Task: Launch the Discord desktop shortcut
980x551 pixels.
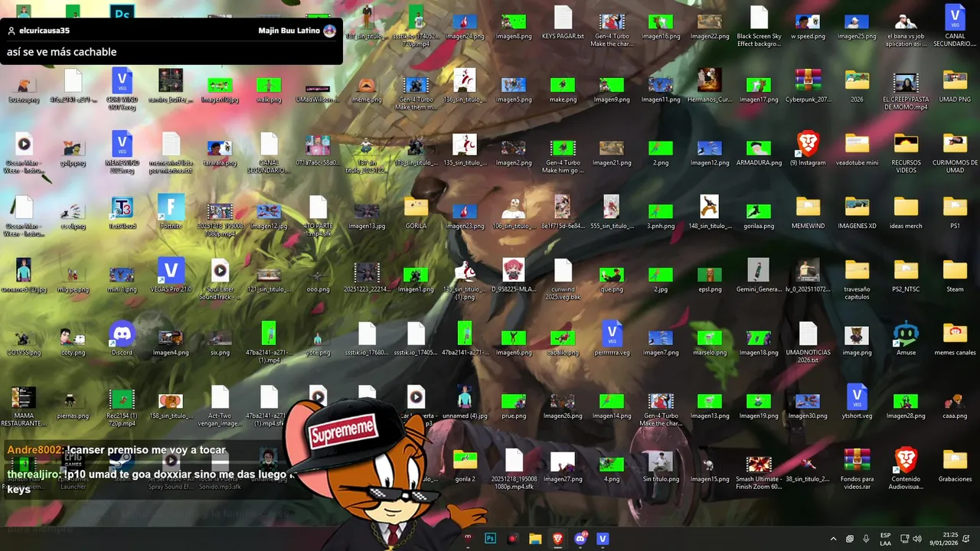Action: (122, 338)
